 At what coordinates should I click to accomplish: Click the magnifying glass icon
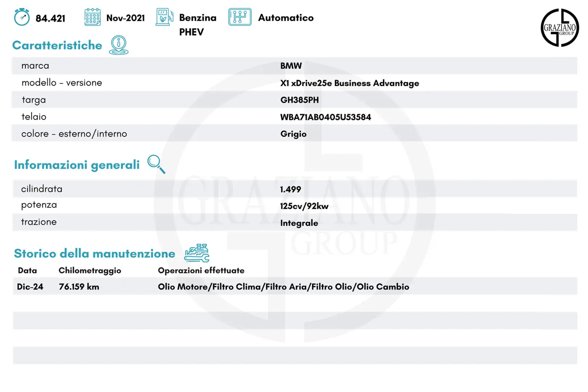(x=156, y=164)
